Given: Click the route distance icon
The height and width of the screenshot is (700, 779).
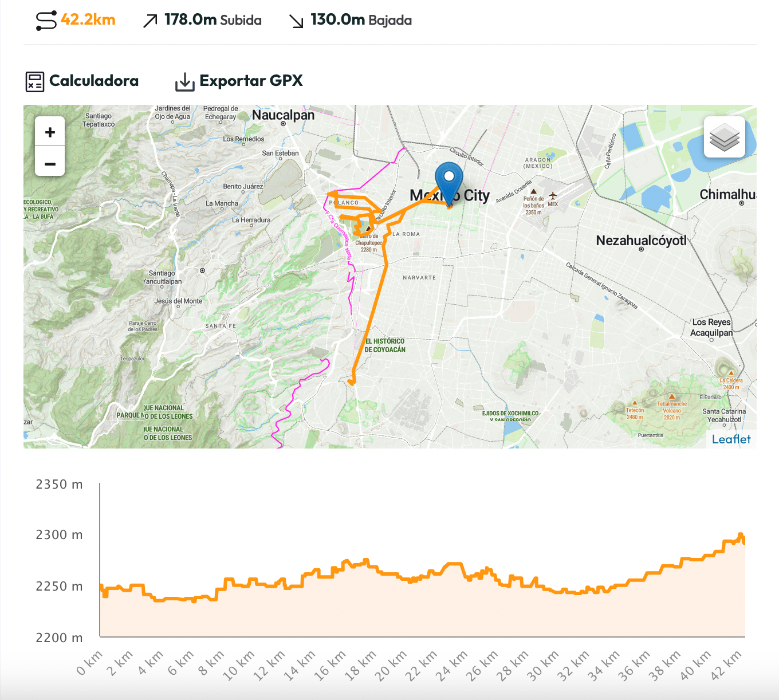Looking at the screenshot, I should (x=46, y=20).
